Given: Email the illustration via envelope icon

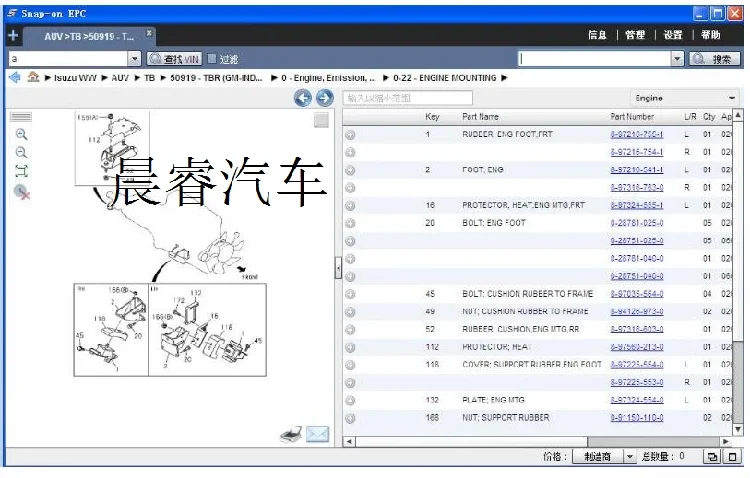Looking at the screenshot, I should pos(317,434).
